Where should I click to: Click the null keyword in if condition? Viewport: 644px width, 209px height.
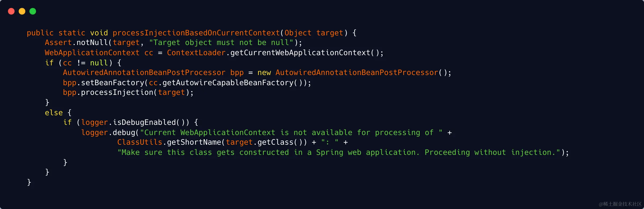point(99,63)
